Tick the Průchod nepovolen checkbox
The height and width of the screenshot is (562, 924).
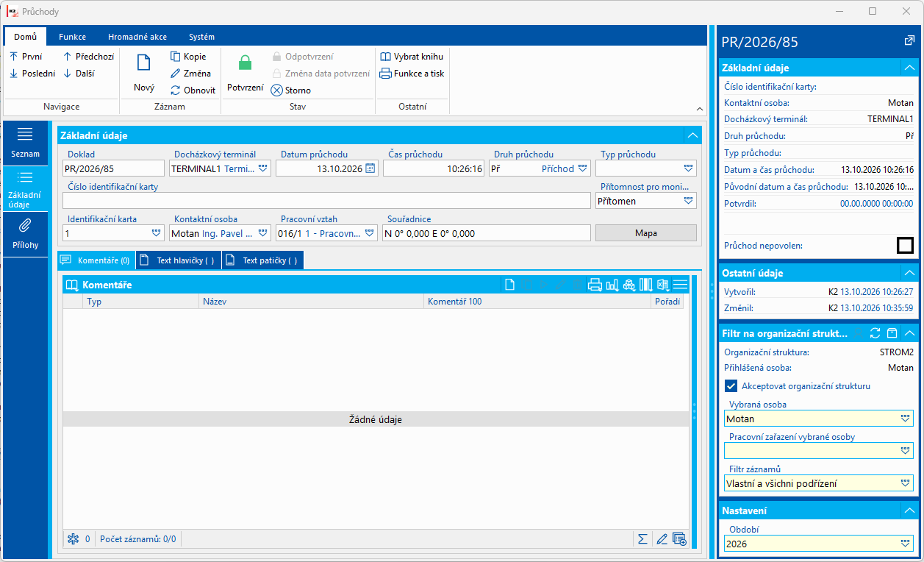point(906,246)
